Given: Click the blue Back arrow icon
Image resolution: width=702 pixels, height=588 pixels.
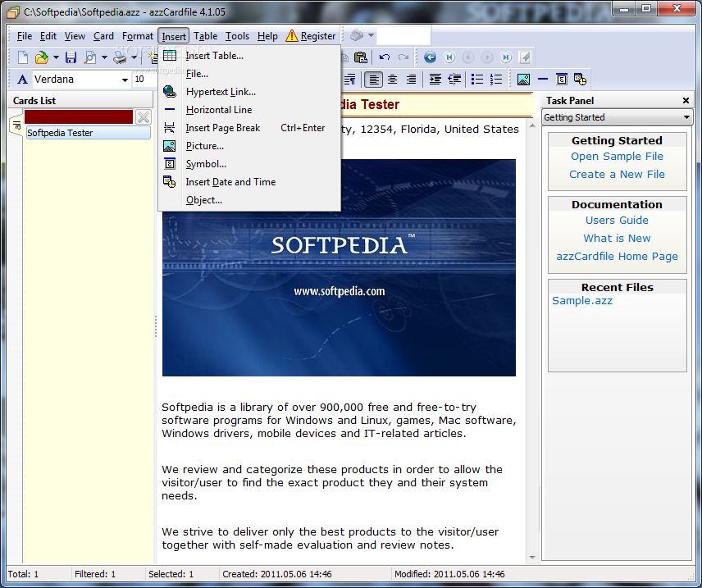Looking at the screenshot, I should pyautogui.click(x=430, y=57).
